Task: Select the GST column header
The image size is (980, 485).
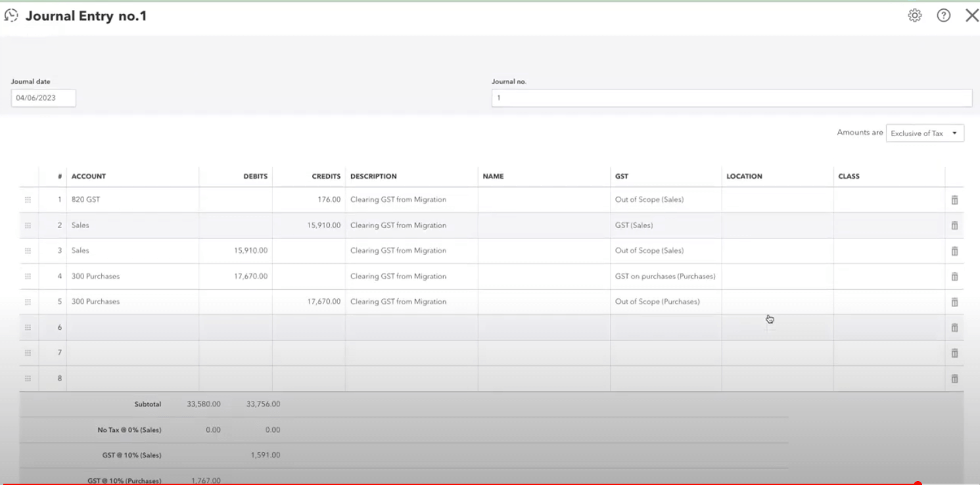Action: click(x=622, y=177)
